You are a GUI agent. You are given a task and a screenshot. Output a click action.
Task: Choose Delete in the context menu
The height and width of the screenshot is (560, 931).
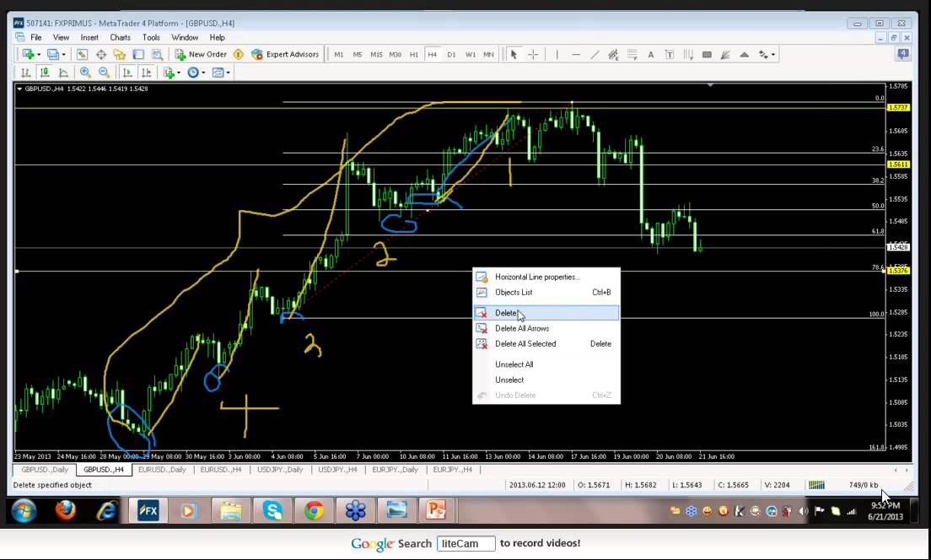pyautogui.click(x=546, y=313)
